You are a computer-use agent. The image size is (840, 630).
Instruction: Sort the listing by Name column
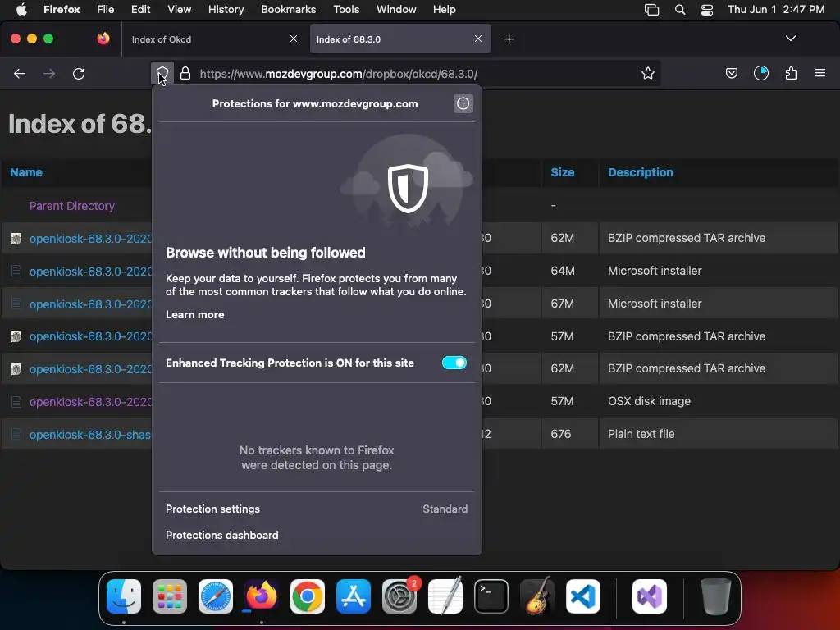coord(26,172)
